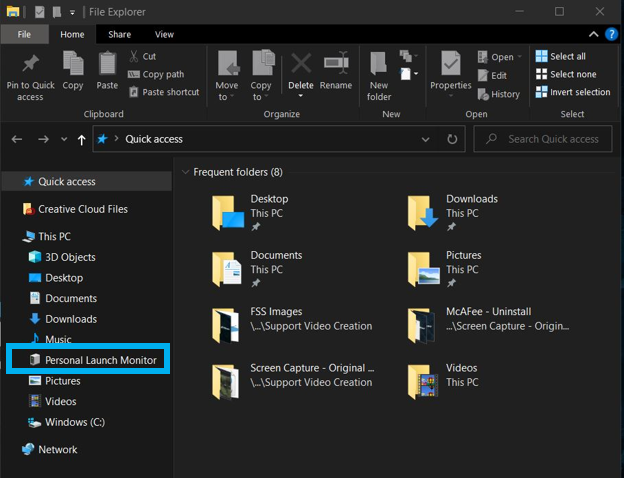This screenshot has height=478, width=625.
Task: Open the blue Help question mark
Action: 611,34
